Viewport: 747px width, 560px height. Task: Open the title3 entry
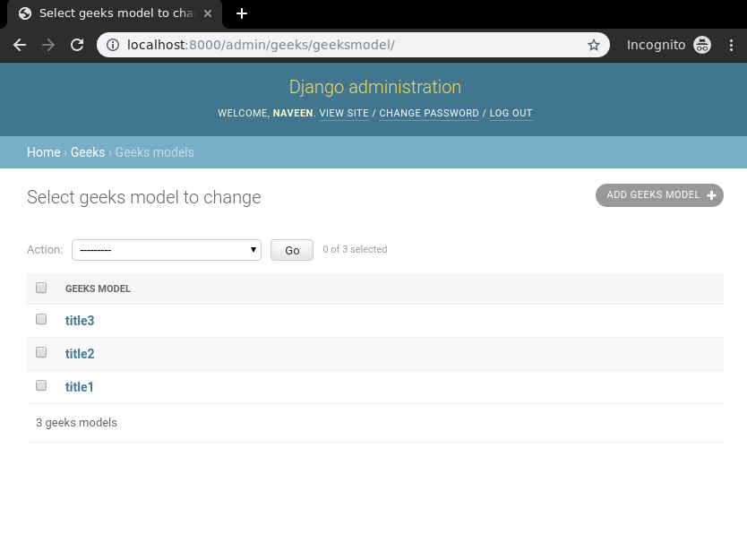pyautogui.click(x=80, y=321)
